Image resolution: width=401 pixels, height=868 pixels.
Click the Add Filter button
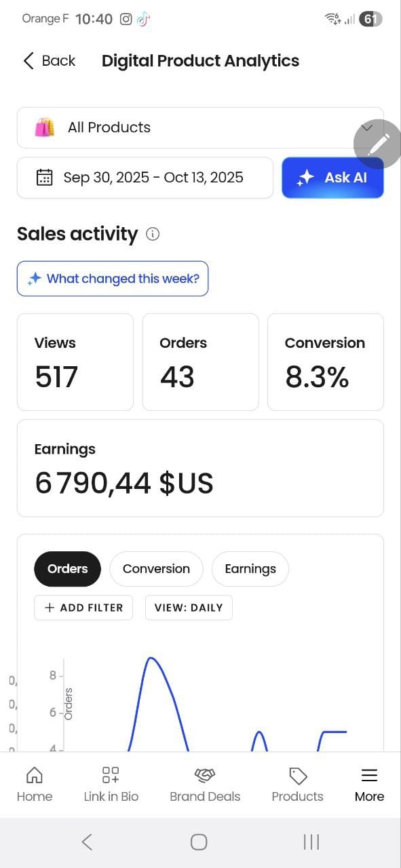(x=83, y=608)
